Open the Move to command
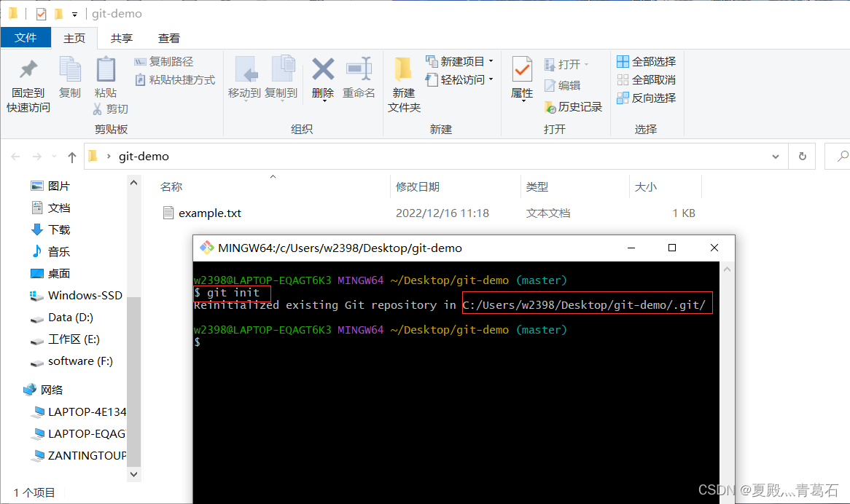The height and width of the screenshot is (504, 850). coord(244,78)
